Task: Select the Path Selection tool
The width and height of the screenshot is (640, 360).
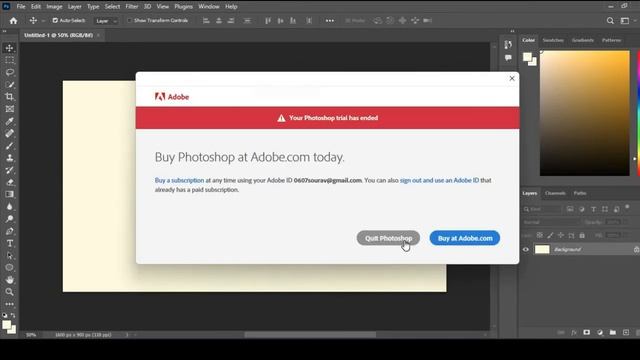Action: (x=9, y=256)
